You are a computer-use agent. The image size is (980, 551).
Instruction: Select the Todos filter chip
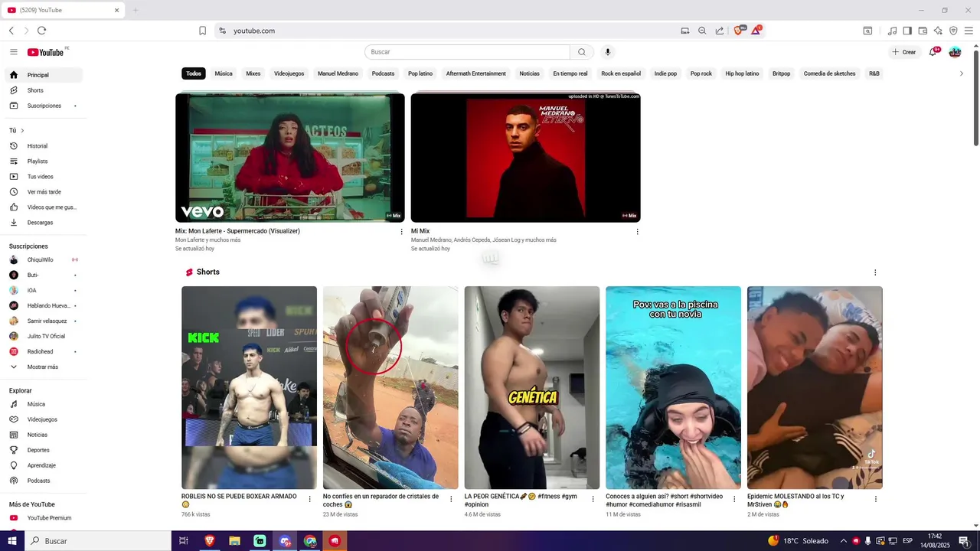(x=194, y=73)
